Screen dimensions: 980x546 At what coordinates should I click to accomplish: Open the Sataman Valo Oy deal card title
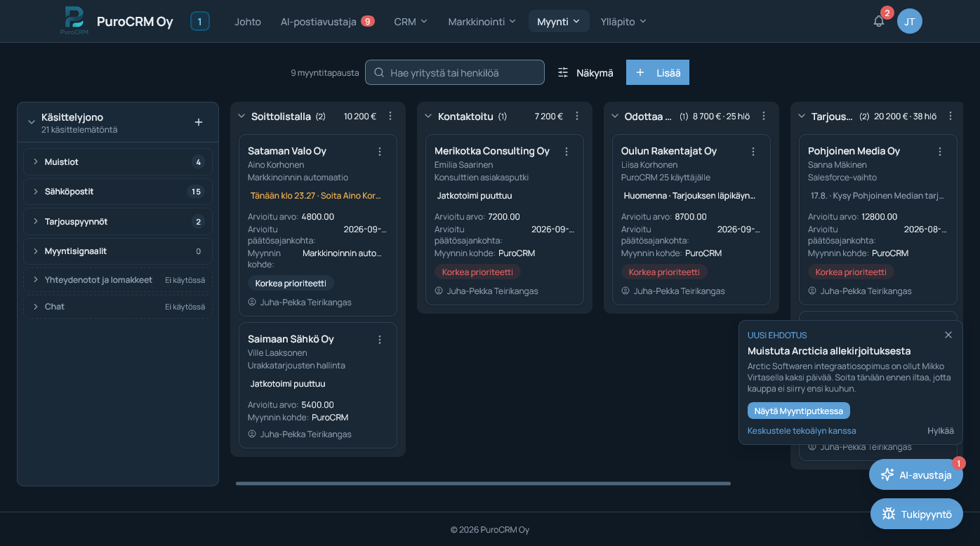pos(287,151)
